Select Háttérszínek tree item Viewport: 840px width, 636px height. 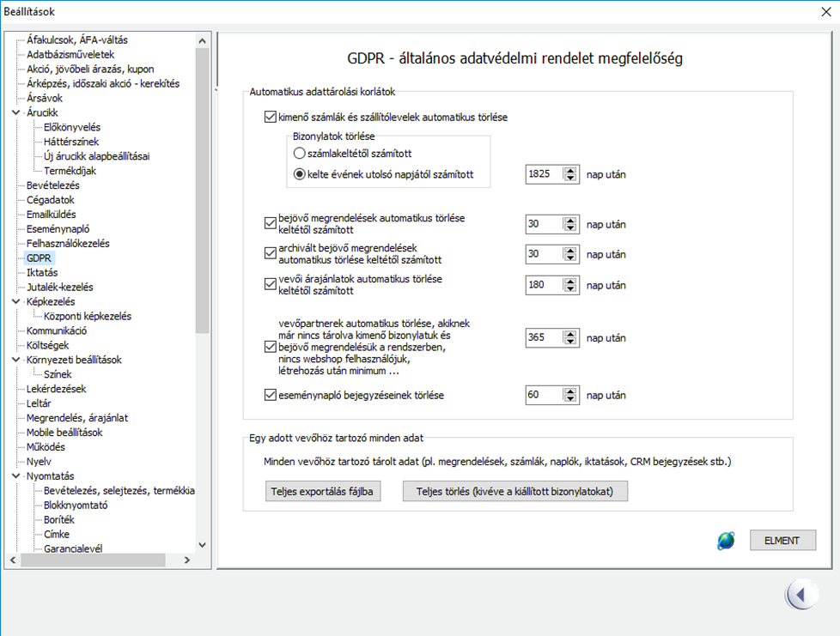coord(71,142)
